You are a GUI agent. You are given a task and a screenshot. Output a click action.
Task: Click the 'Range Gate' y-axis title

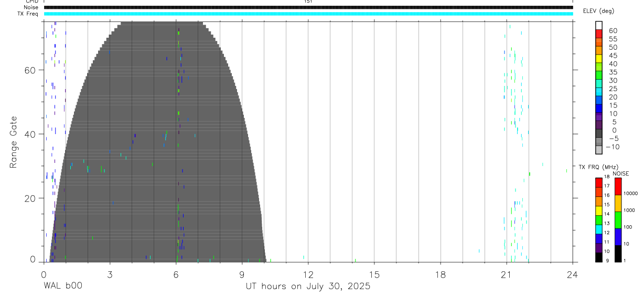point(14,142)
